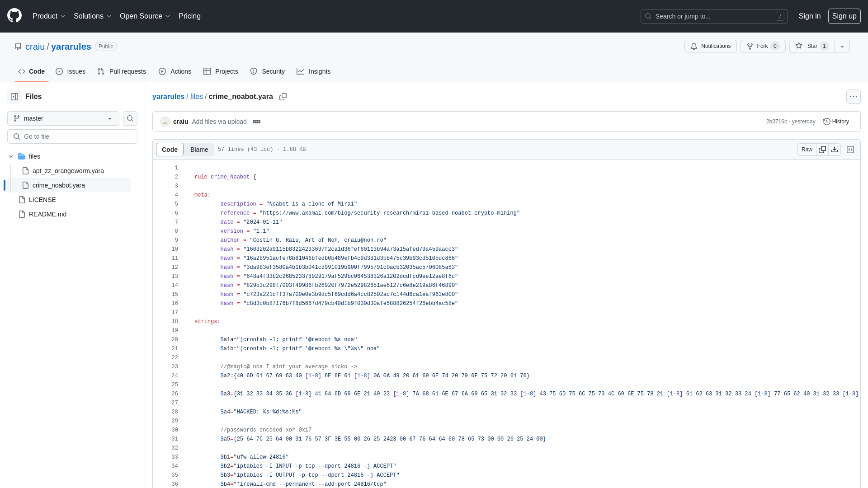Open commit History
The height and width of the screenshot is (488, 868).
pyautogui.click(x=836, y=122)
